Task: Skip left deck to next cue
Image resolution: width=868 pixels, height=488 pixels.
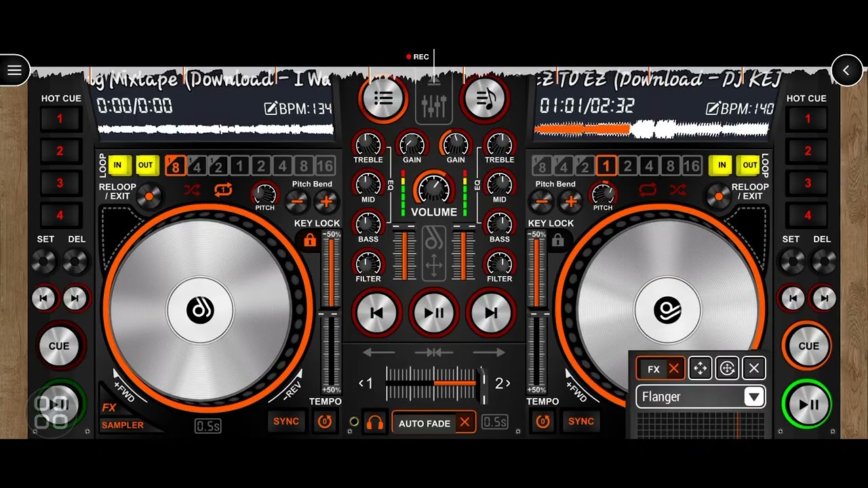Action: click(75, 298)
